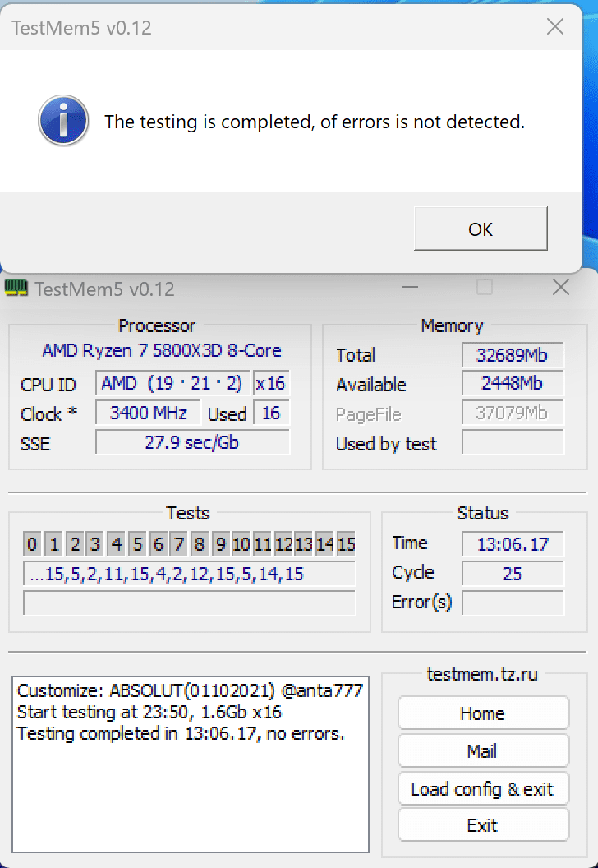
Task: Select test box number 0
Action: [x=32, y=544]
